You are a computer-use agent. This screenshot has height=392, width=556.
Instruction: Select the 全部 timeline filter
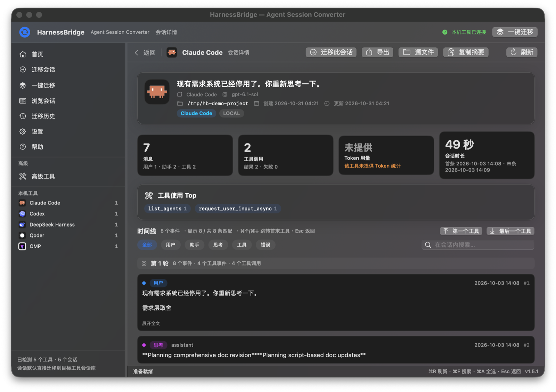coord(147,245)
